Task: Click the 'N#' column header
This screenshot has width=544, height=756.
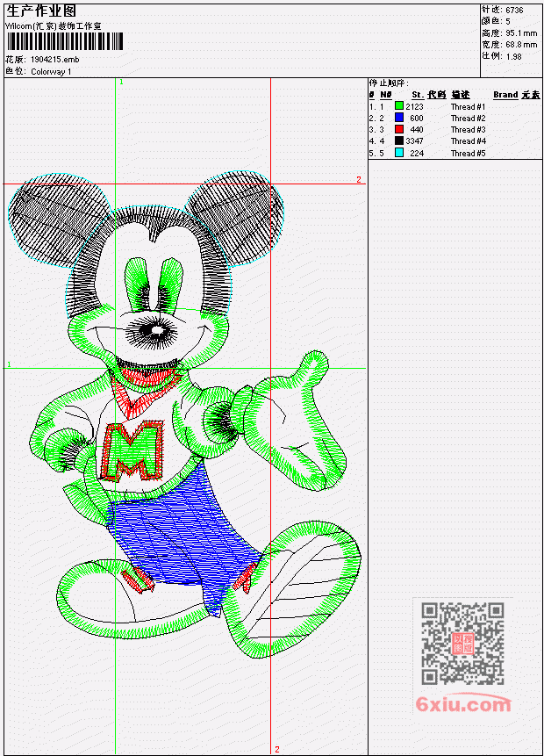Action: click(x=385, y=95)
